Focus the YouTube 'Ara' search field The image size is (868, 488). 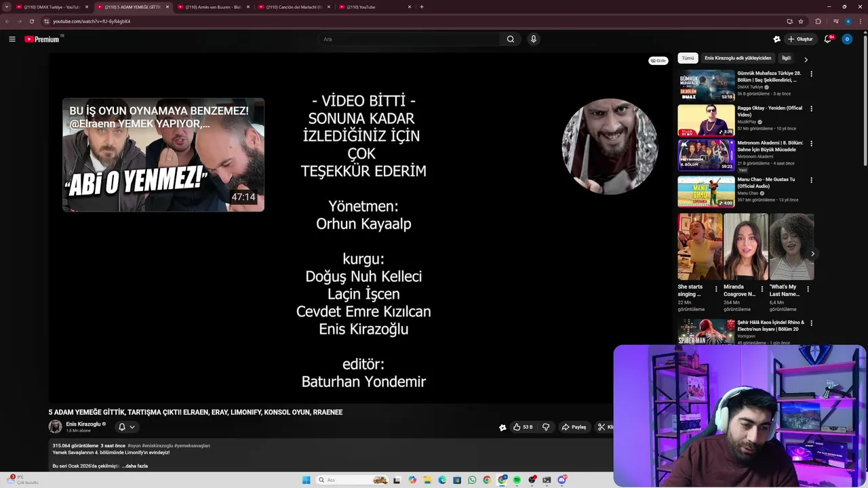(410, 39)
